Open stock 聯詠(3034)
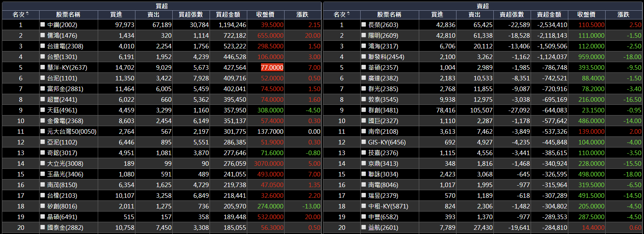The image size is (644, 234). [x=383, y=174]
